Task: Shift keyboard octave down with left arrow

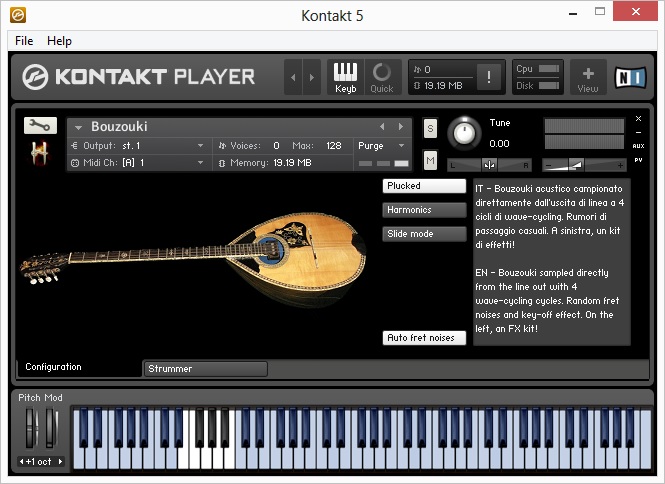Action: 22,461
